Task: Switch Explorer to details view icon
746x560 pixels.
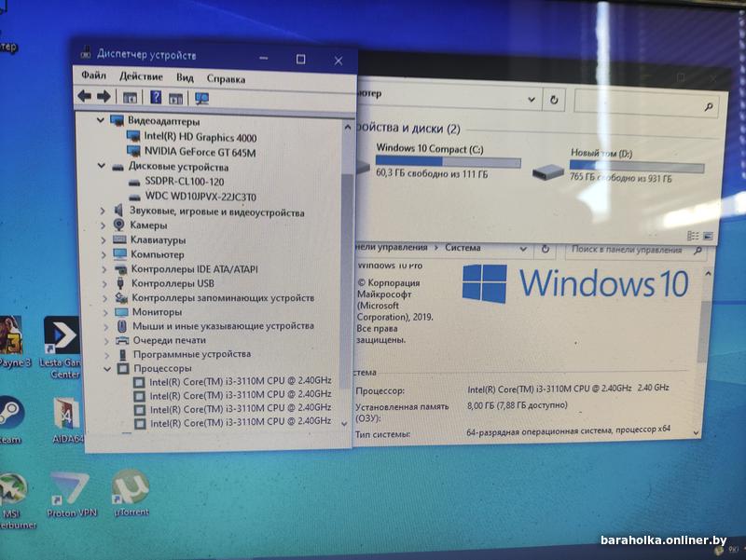Action: tap(693, 236)
